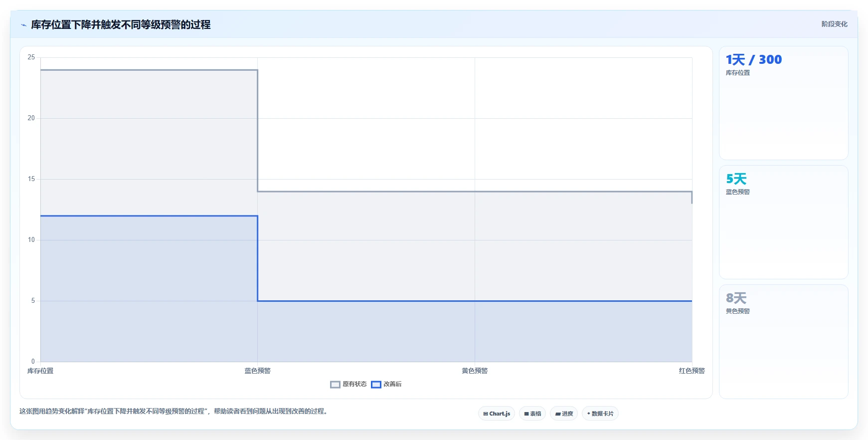Open the 5天 蓝色预警 card
868x440 pixels.
[x=784, y=222]
